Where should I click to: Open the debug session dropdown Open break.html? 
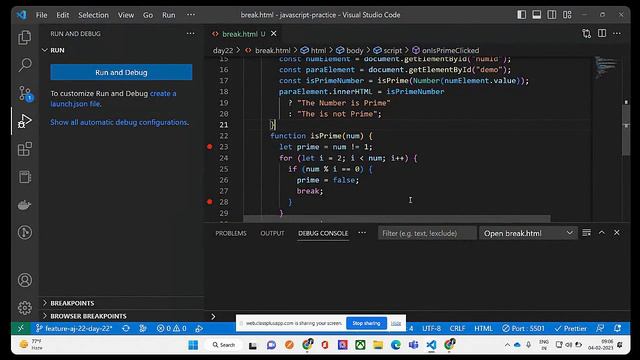[528, 233]
